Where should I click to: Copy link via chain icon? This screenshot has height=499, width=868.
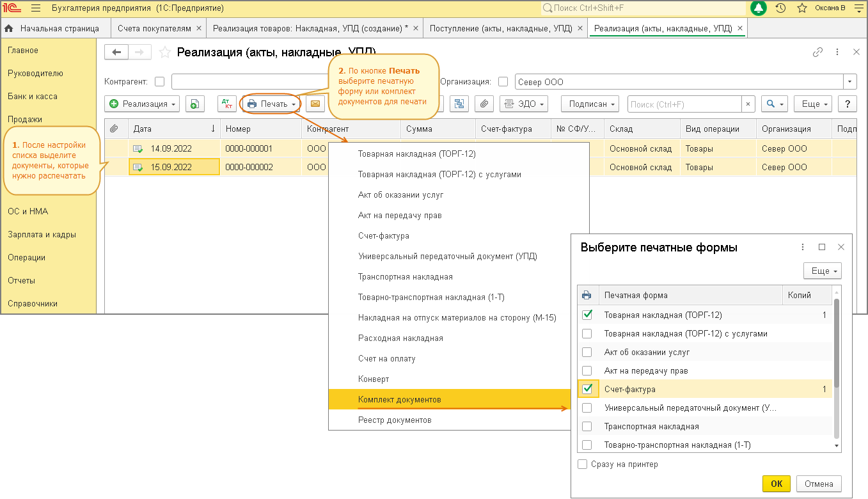817,52
